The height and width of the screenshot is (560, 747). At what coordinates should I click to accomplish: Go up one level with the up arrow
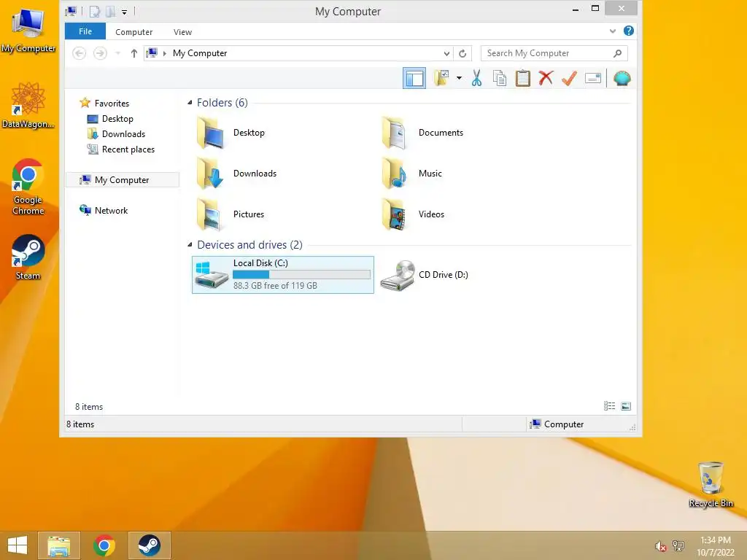(134, 52)
